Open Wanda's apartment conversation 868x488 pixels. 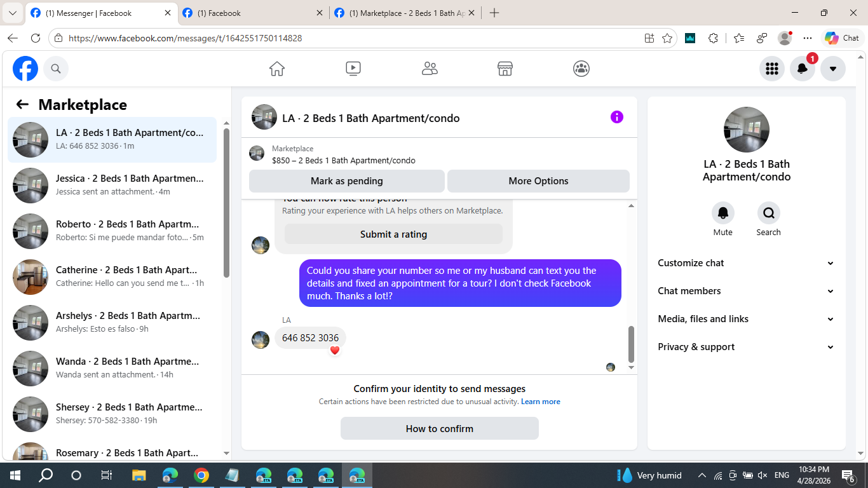[x=112, y=369]
